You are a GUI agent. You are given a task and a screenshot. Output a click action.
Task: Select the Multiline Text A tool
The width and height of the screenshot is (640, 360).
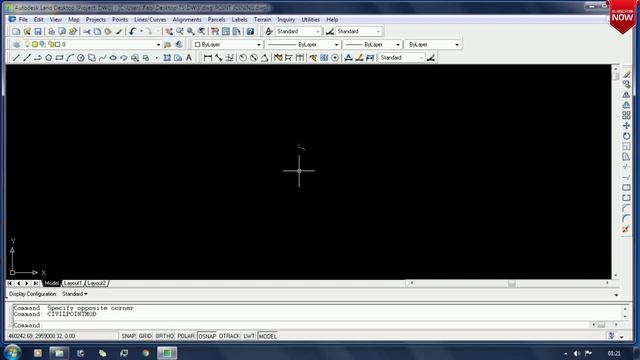coord(189,58)
